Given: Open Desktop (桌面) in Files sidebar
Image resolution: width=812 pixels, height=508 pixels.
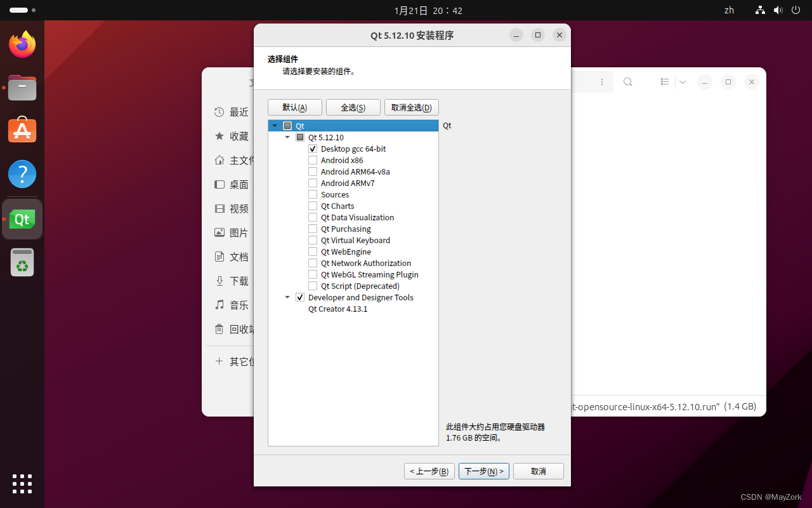Looking at the screenshot, I should (231, 185).
